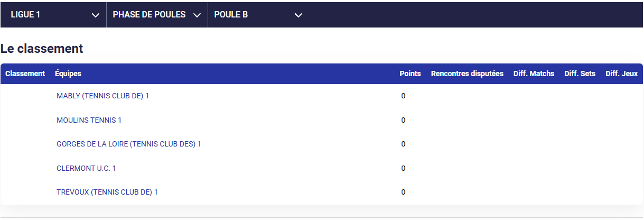This screenshot has height=220, width=644.
Task: Open MOULINS TENNIS 1 team link
Action: point(89,120)
